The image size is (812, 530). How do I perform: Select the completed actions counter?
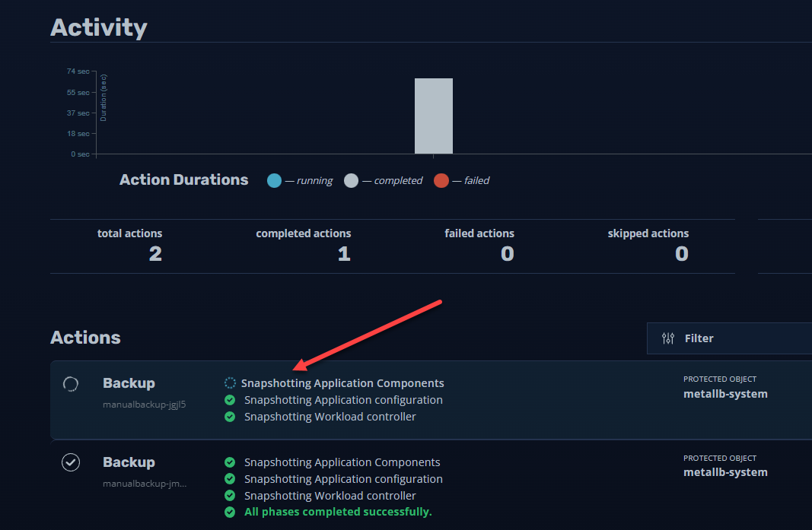(304, 246)
